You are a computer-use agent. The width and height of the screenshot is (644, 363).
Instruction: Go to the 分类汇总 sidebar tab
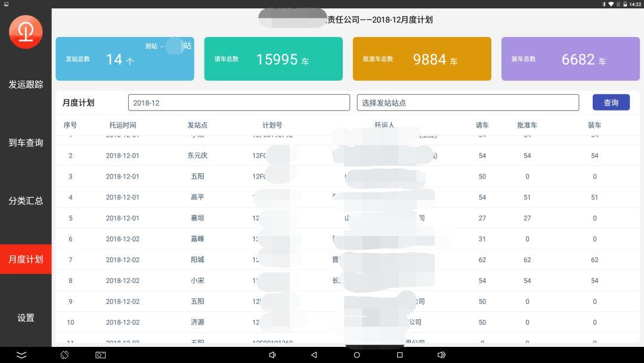[26, 201]
